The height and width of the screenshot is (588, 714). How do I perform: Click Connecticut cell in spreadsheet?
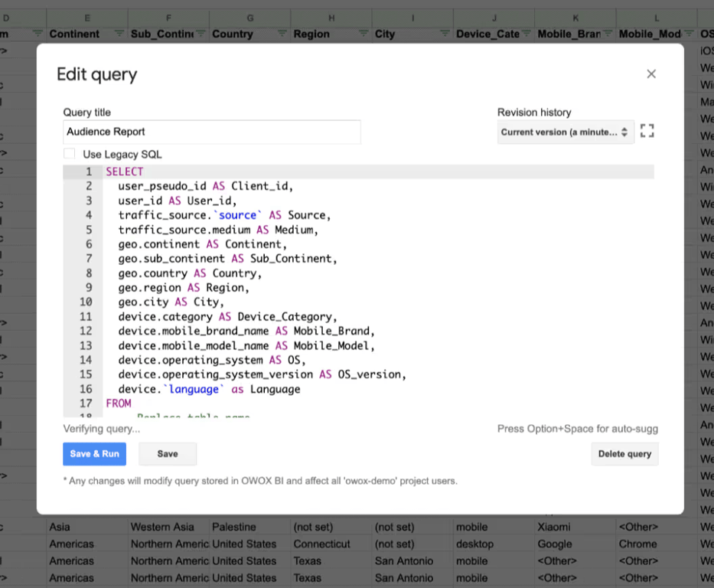coord(331,544)
